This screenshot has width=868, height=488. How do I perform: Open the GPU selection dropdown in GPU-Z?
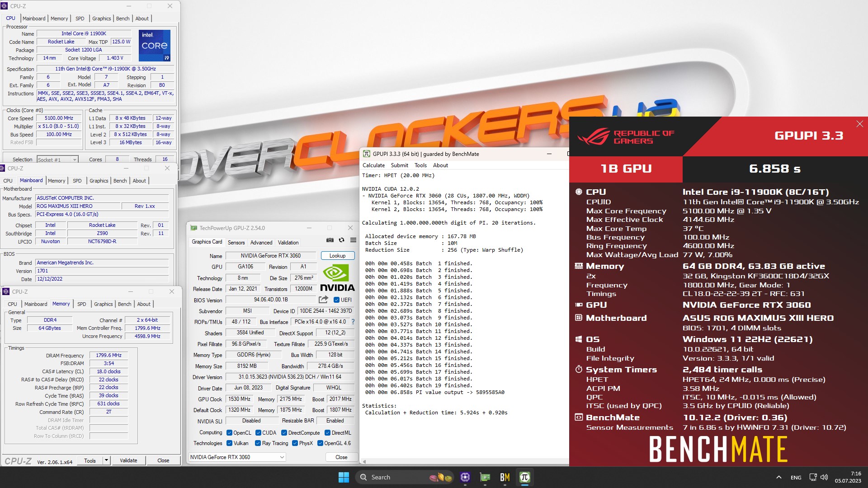coord(237,457)
